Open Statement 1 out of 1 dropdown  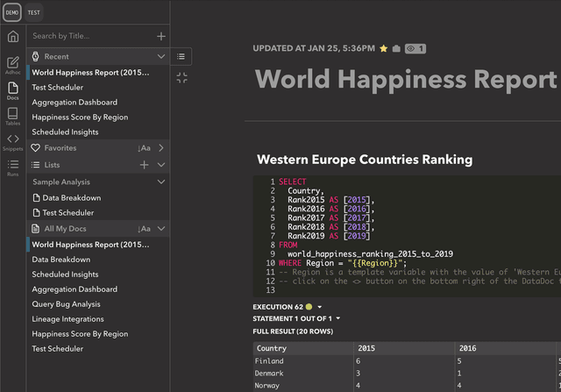(x=338, y=318)
